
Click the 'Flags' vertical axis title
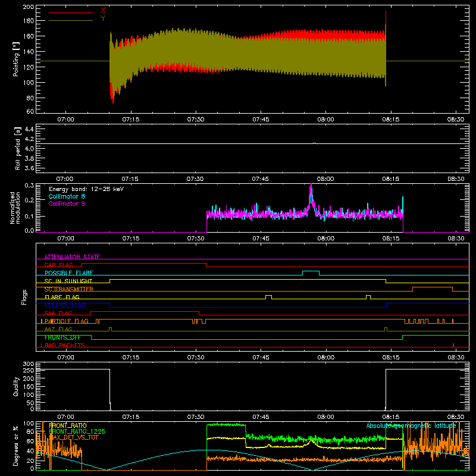pyautogui.click(x=24, y=297)
